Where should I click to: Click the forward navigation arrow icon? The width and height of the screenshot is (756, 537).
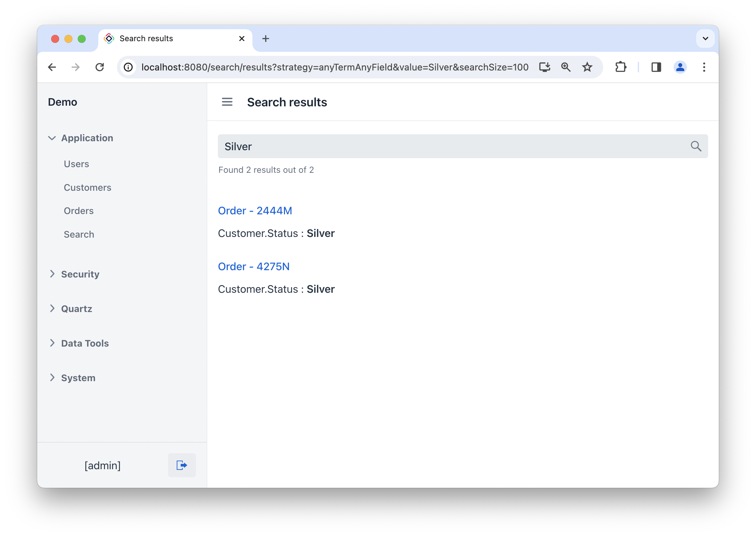coord(75,67)
